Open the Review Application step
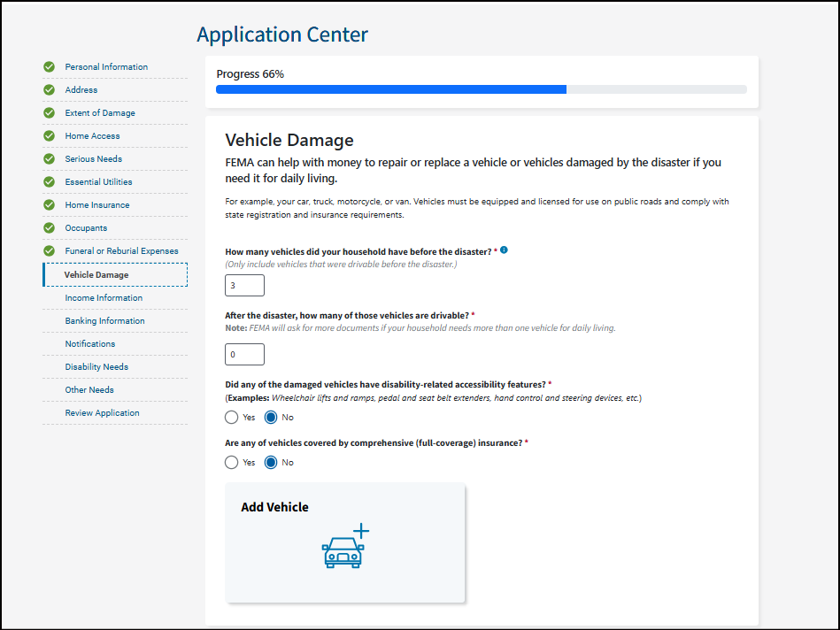This screenshot has width=840, height=630. (x=102, y=413)
